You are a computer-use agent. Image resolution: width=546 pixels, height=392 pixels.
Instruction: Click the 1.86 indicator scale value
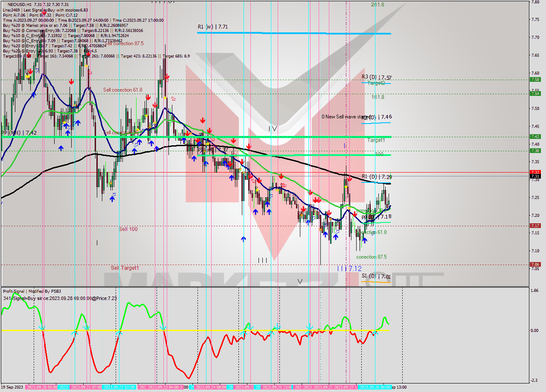tap(534, 290)
